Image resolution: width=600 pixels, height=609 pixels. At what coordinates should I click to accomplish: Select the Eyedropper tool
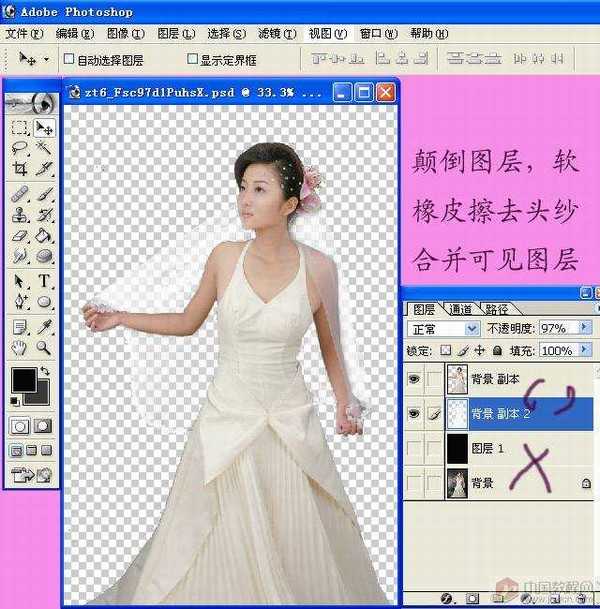point(44,326)
